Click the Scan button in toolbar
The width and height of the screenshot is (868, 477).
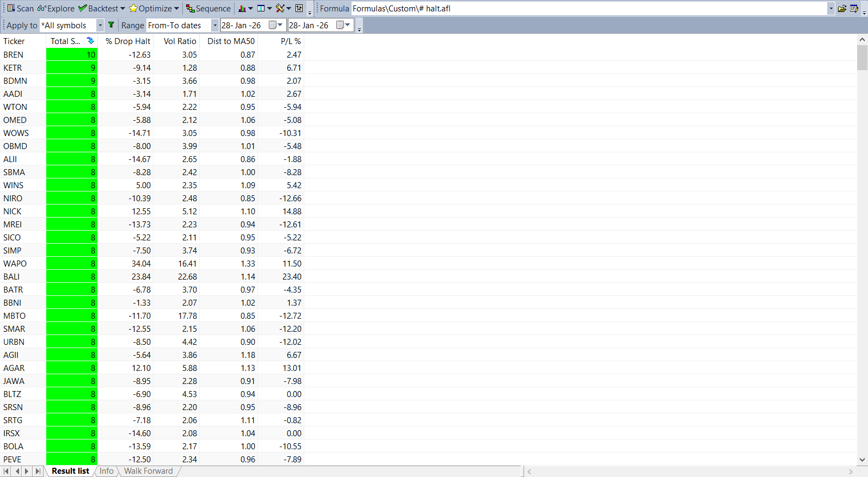click(20, 9)
